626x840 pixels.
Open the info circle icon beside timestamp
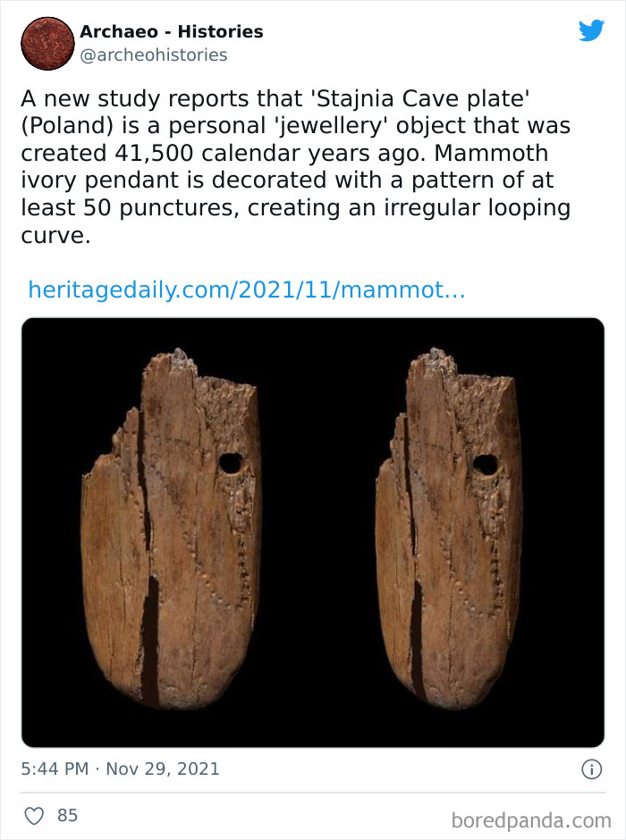tap(592, 769)
